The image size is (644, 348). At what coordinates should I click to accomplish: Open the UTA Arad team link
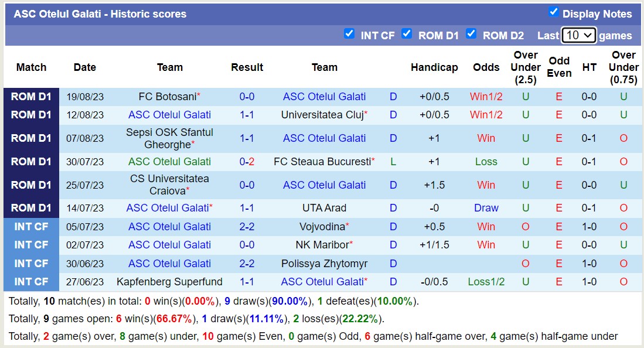(x=325, y=208)
